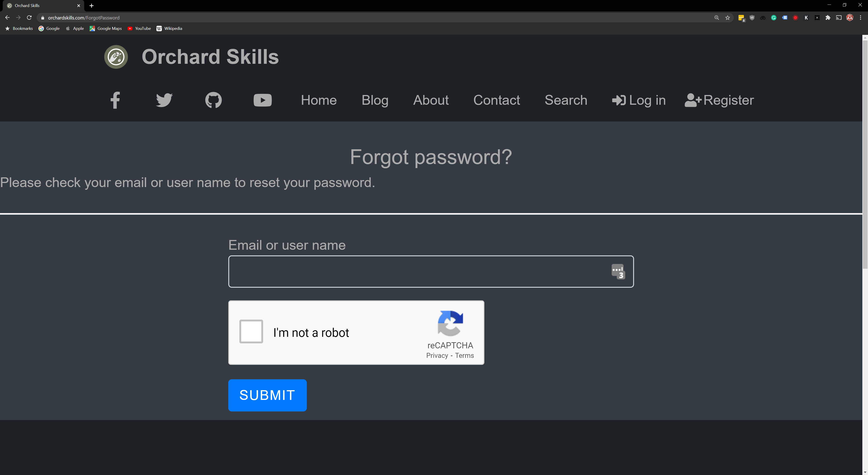The height and width of the screenshot is (475, 868).
Task: Click the Log in link
Action: click(x=639, y=100)
